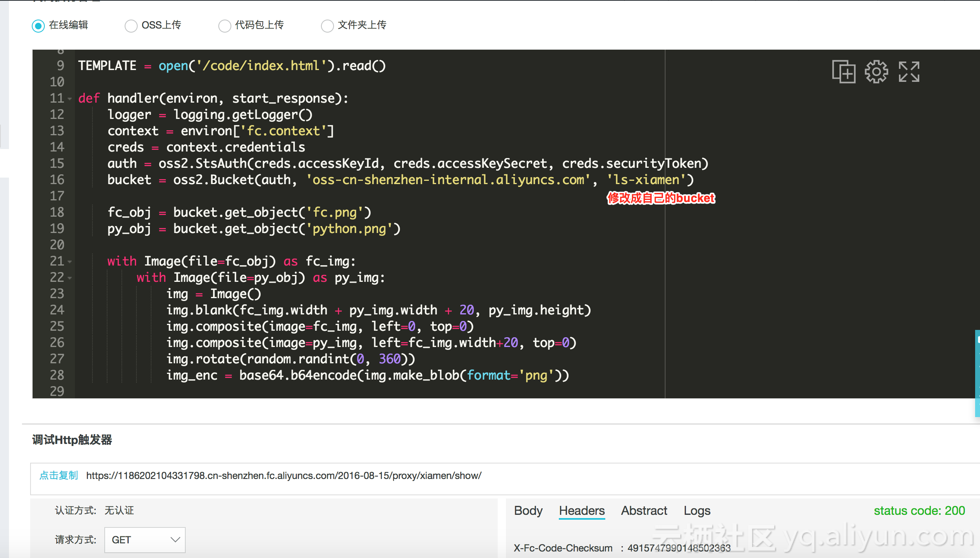Click line number 16 in gutter
Viewport: 980px width, 558px height.
[x=57, y=180]
